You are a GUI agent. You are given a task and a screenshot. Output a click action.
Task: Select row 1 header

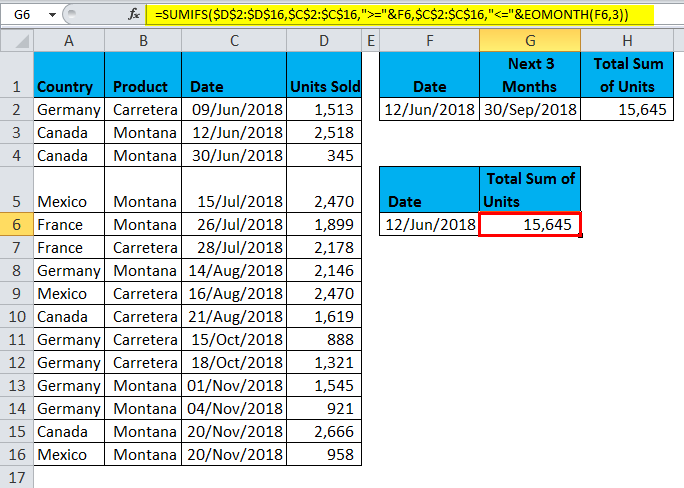click(17, 75)
